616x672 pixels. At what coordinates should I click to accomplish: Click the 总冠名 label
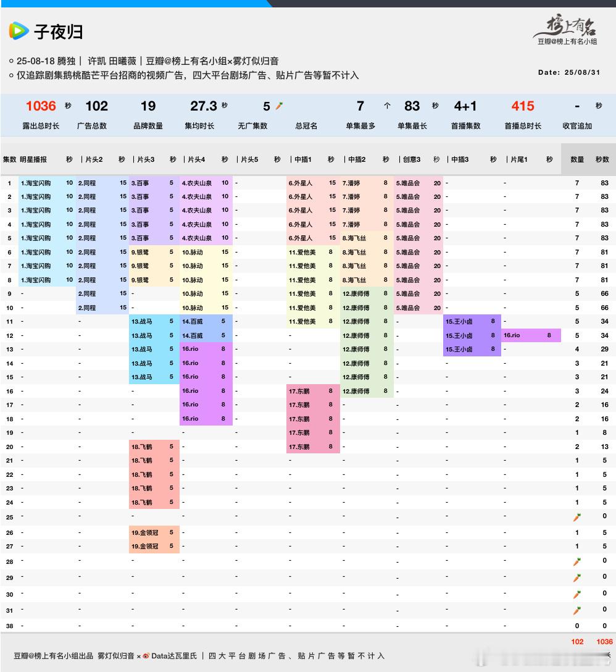[x=306, y=126]
